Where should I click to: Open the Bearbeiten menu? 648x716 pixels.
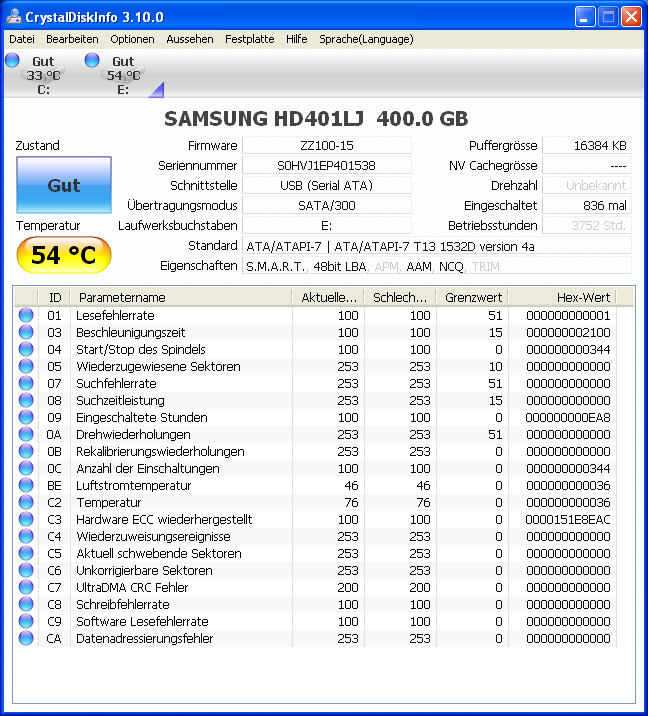[x=72, y=39]
